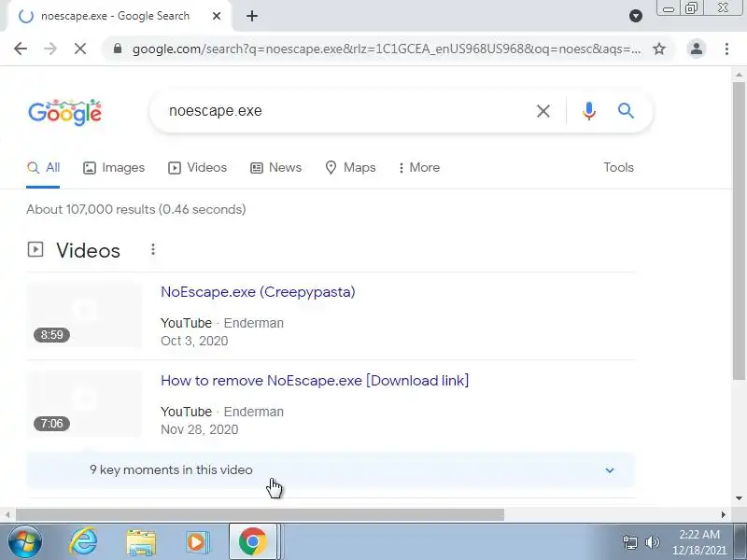Go to Google home via logo
Viewport: 747px width, 560px height.
pos(64,112)
